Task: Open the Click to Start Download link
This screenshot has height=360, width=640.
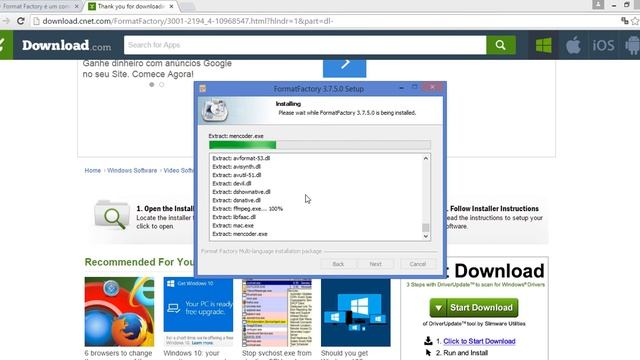Action: pos(479,341)
